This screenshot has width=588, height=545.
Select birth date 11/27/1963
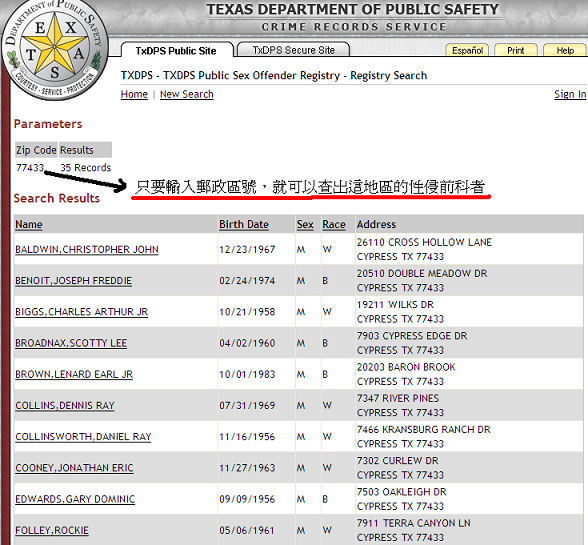pos(247,468)
